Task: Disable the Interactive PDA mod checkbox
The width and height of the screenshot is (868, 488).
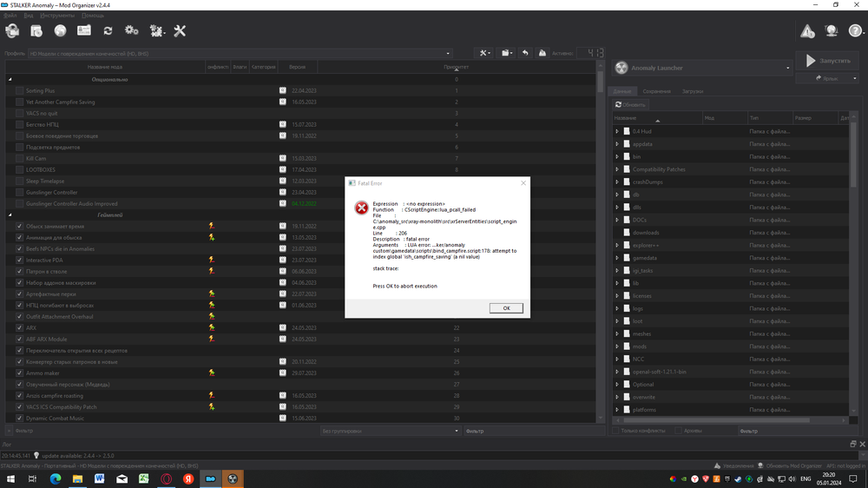Action: 19,260
